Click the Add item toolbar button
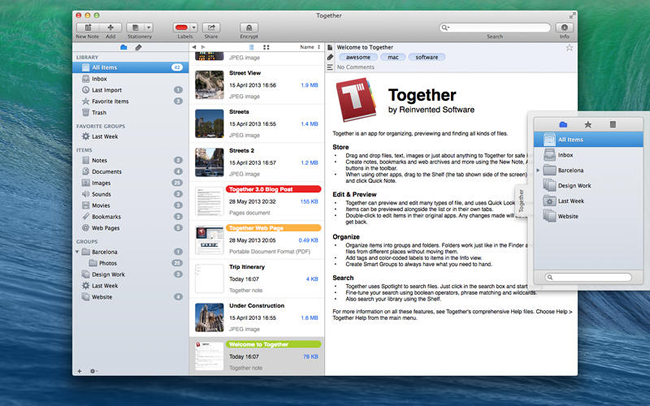Screen dimensions: 650x406 [x=110, y=27]
